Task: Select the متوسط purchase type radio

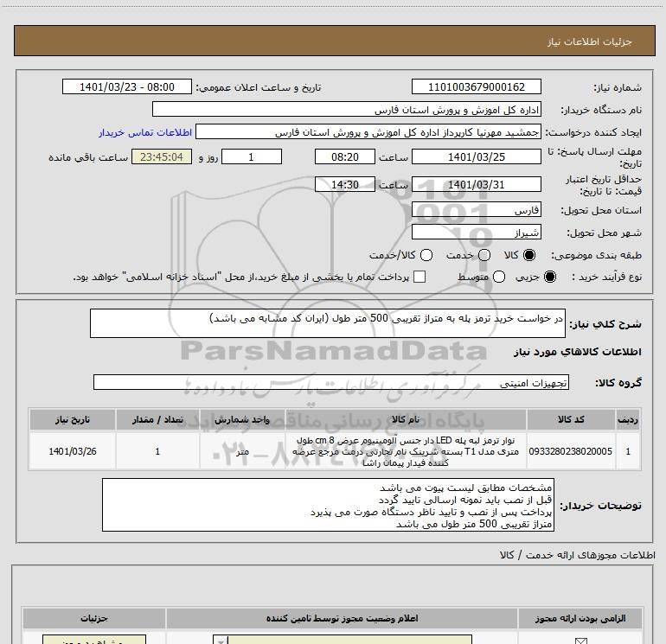Action: tap(499, 277)
